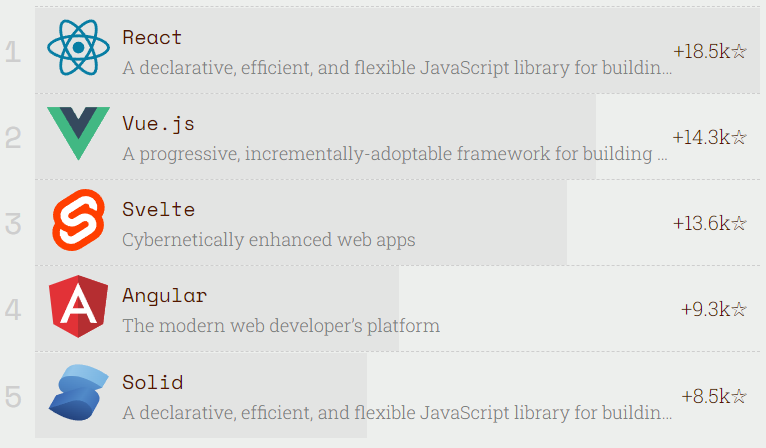Open the Svelte project title
766x448 pixels.
(x=158, y=210)
